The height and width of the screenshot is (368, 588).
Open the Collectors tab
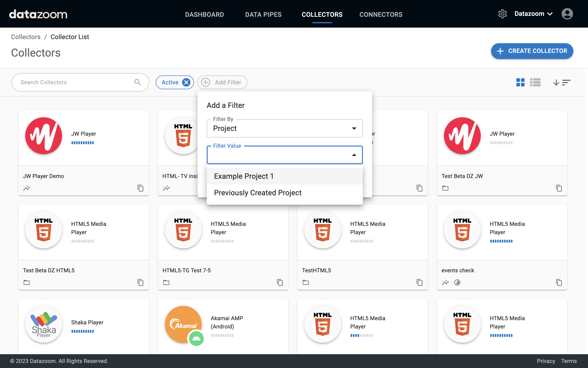coord(322,14)
